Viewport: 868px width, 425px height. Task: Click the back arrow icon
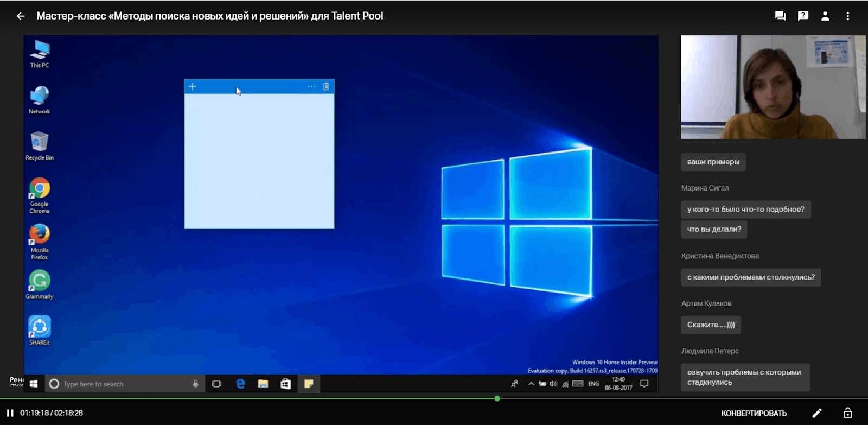(21, 16)
